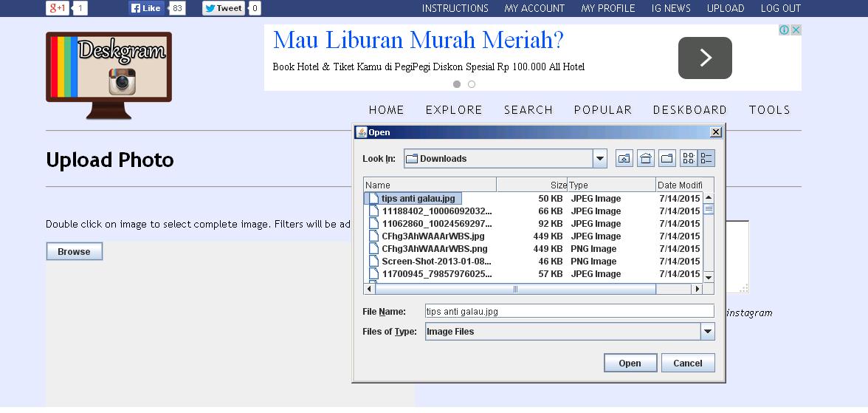This screenshot has width=868, height=413.
Task: Go to UPLOAD link in top bar
Action: click(x=725, y=8)
